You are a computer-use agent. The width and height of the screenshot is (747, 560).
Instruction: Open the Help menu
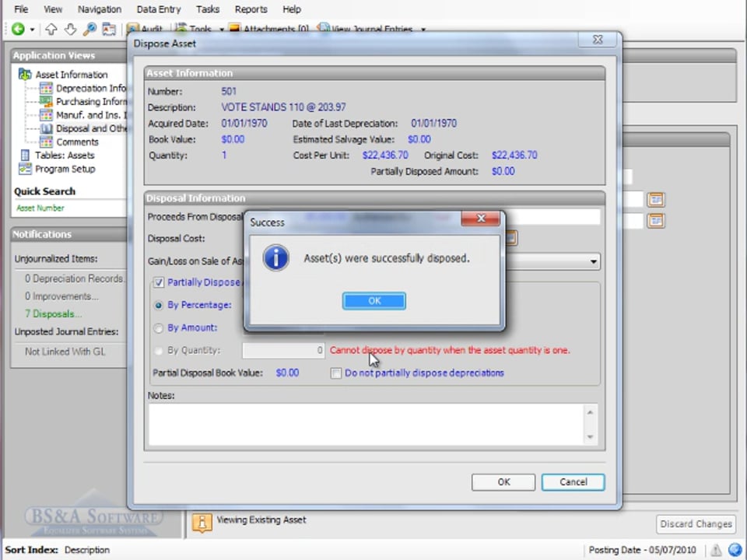292,9
